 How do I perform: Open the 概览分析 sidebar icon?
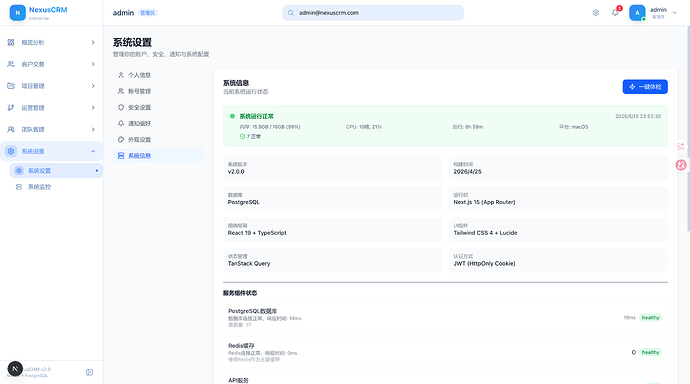[x=11, y=42]
